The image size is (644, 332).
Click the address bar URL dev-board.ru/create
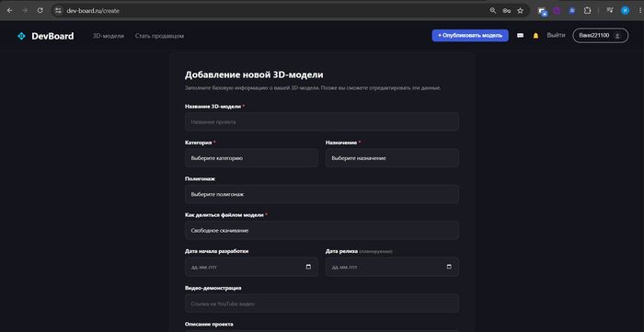pos(93,11)
